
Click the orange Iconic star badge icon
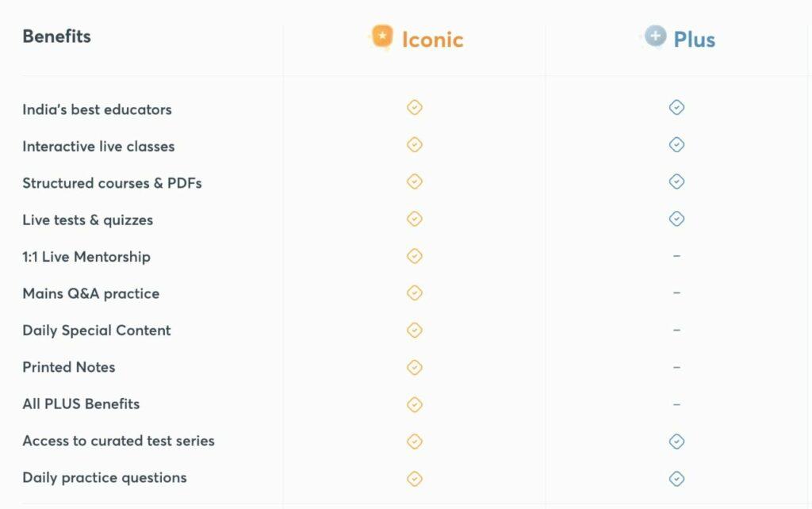click(x=382, y=36)
